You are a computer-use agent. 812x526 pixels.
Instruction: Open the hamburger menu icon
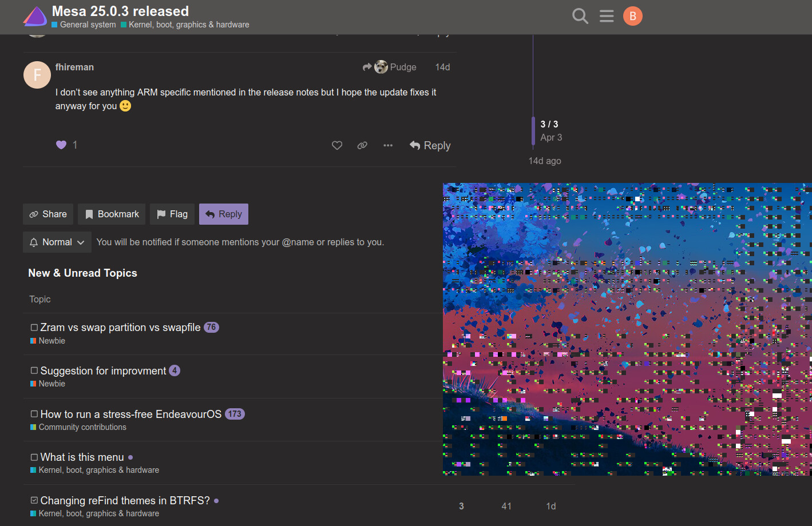[x=607, y=16]
